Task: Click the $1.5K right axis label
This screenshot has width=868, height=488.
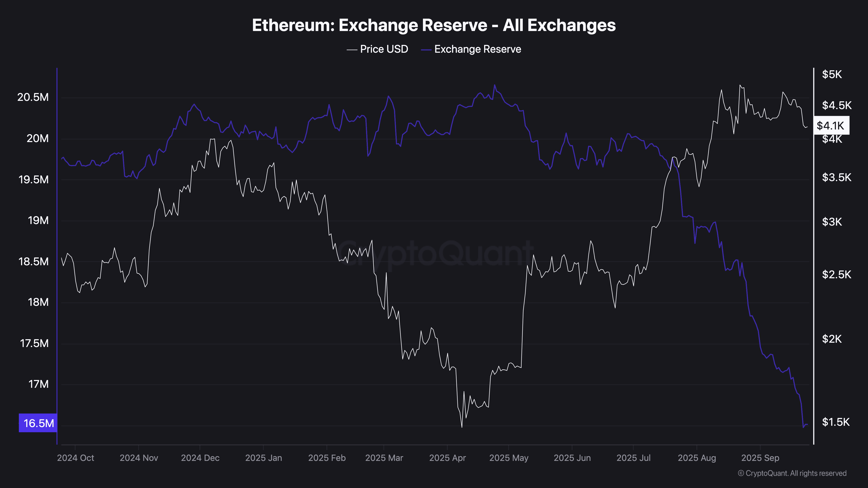Action: pos(836,422)
